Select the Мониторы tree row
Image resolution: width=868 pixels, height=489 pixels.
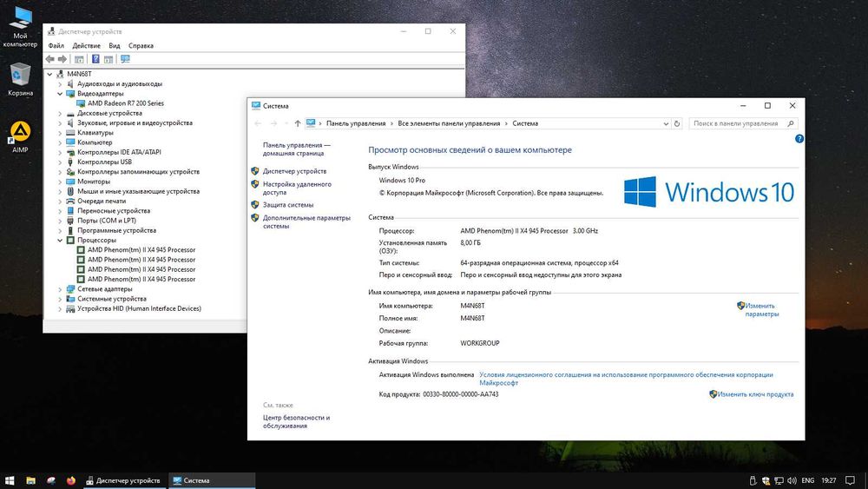(93, 182)
